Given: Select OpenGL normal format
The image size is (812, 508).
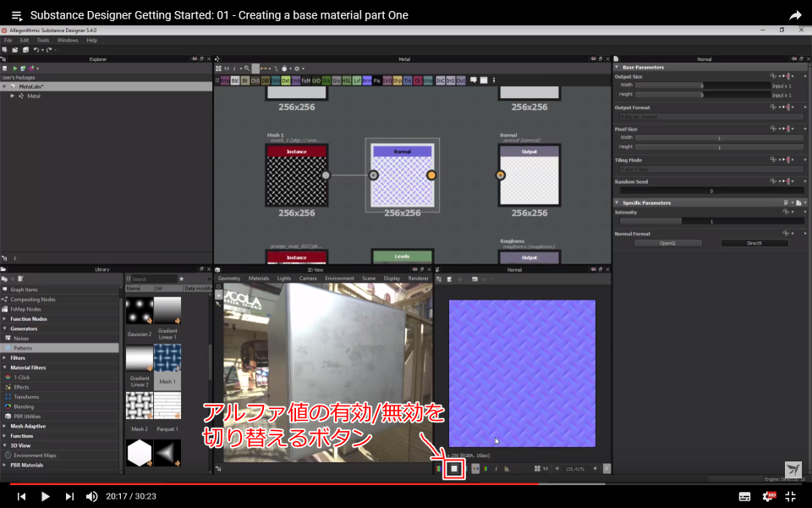Looking at the screenshot, I should [x=667, y=243].
